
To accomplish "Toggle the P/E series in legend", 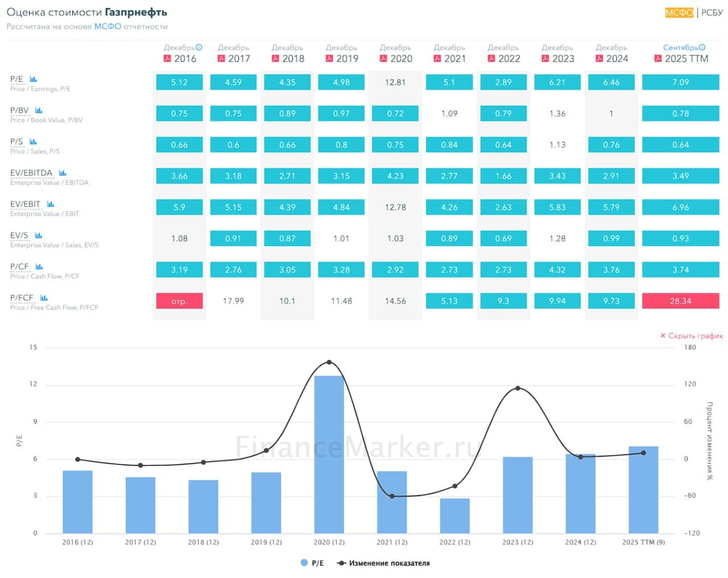I will pos(312,563).
